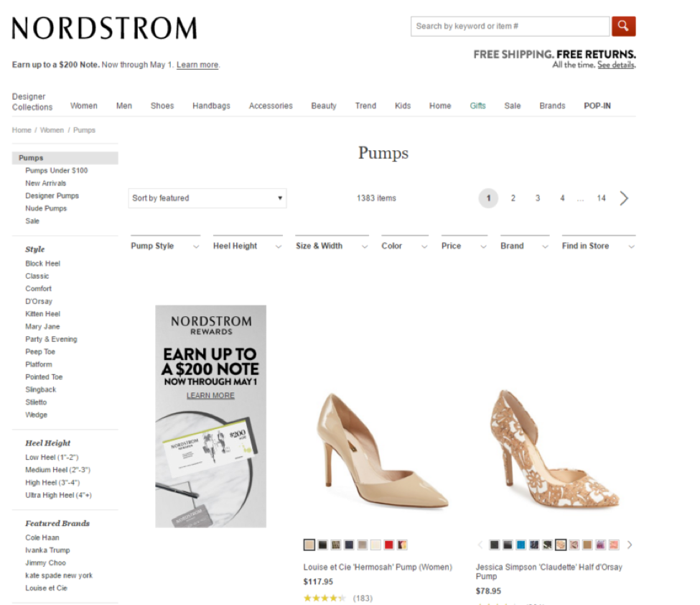Open the Louise et Cie Hermosah pump image
Screen dimensions: 700x605
(382, 450)
